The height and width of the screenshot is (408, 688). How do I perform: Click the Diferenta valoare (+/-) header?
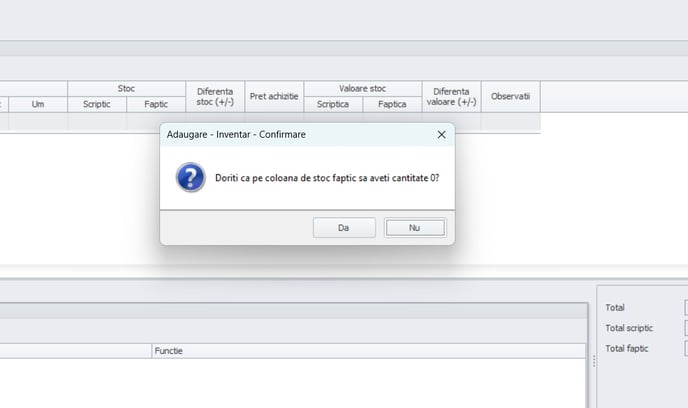(451, 96)
